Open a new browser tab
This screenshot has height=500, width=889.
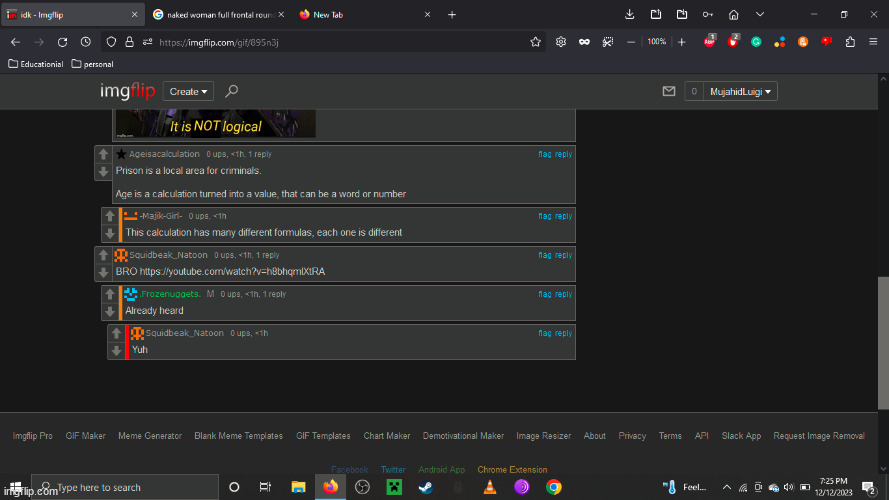pyautogui.click(x=452, y=15)
